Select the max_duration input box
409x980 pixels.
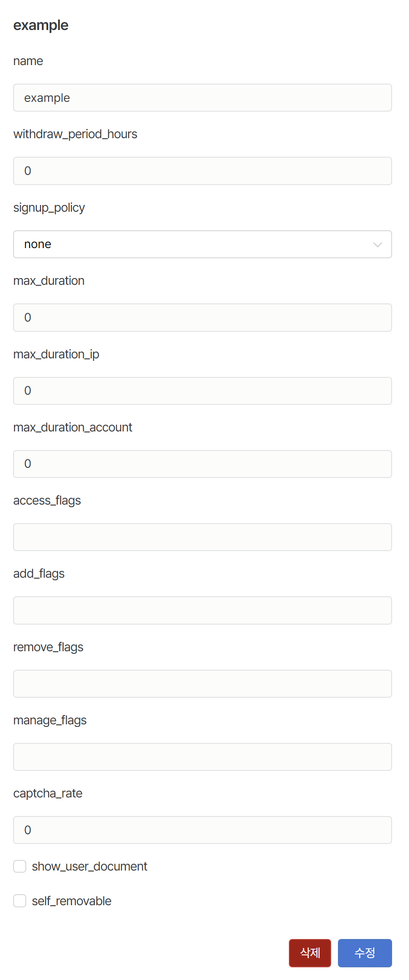[202, 317]
